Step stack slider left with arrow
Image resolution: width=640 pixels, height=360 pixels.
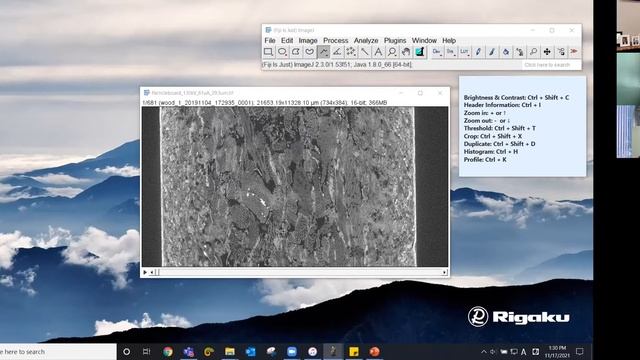pyautogui.click(x=152, y=272)
